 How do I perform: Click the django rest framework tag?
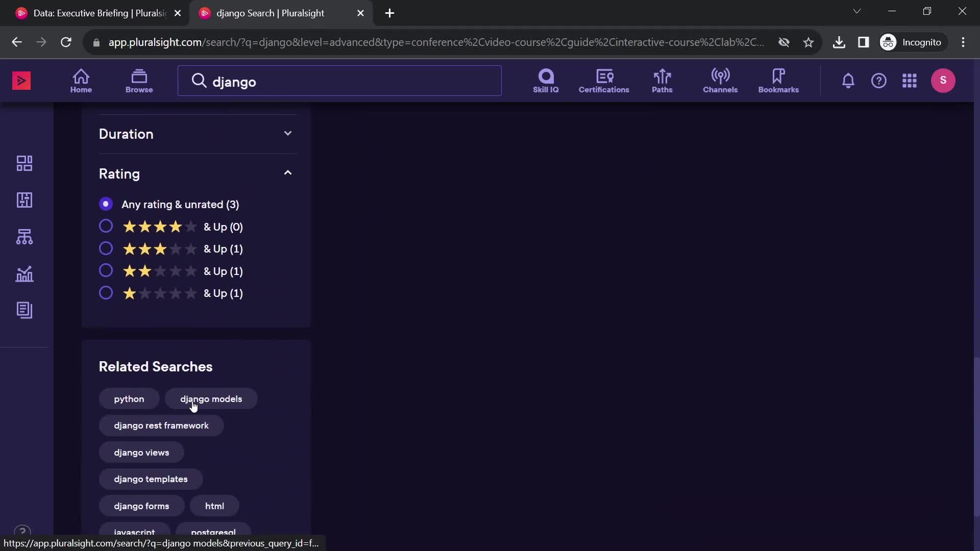[161, 425]
